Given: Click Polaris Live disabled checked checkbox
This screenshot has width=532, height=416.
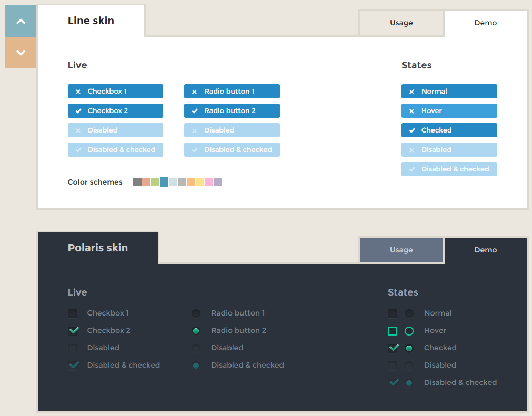Looking at the screenshot, I should coord(73,365).
